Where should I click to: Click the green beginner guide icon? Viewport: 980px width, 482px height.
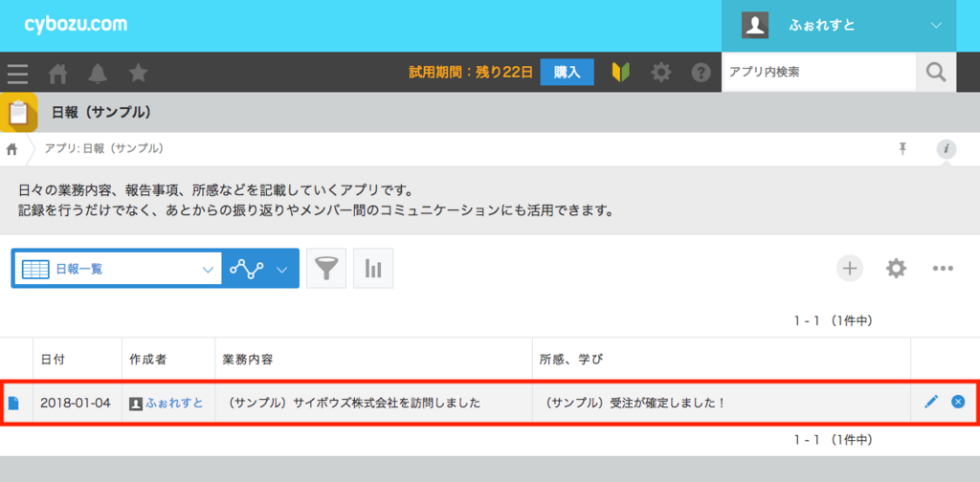pyautogui.click(x=620, y=73)
